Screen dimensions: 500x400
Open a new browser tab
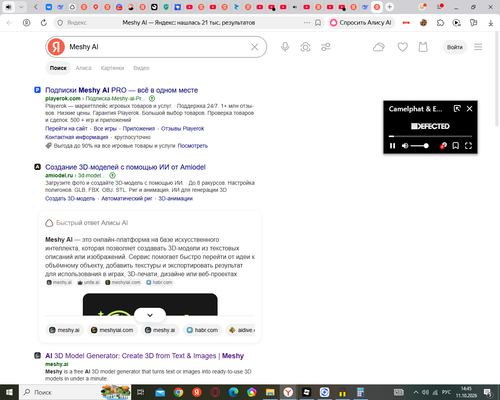(389, 7)
